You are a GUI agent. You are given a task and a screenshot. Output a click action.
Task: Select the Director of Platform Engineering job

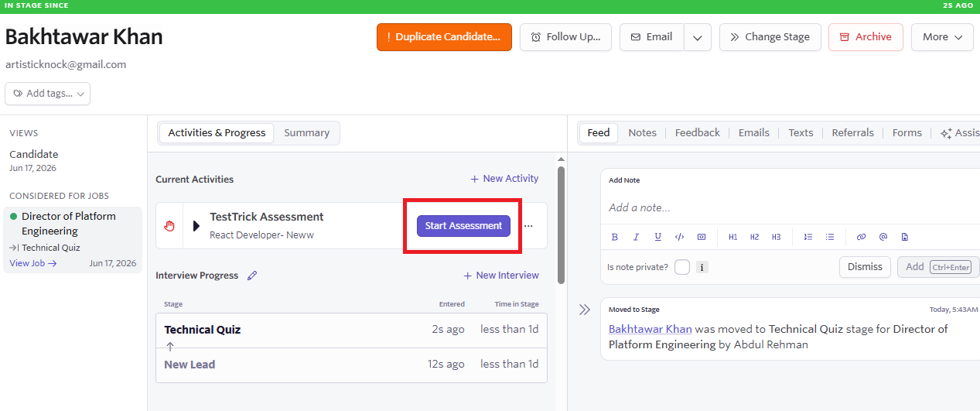pyautogui.click(x=73, y=239)
